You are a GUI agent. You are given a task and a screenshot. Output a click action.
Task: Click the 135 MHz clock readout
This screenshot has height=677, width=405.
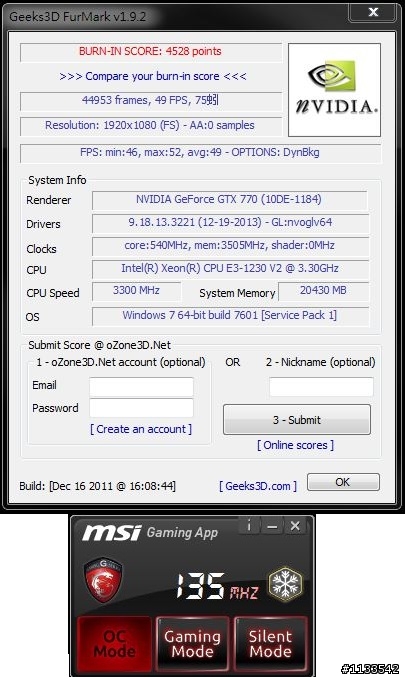217,587
